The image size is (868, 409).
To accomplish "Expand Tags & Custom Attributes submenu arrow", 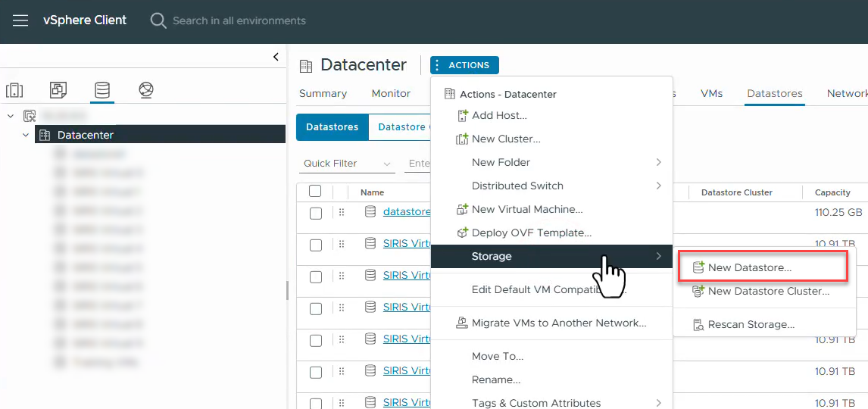I will point(659,403).
